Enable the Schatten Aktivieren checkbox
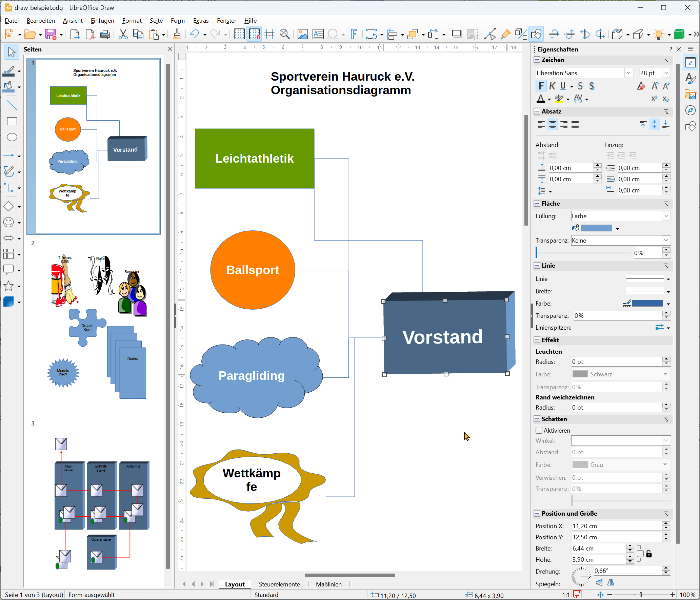Screen dimensions: 700x600 (x=539, y=430)
